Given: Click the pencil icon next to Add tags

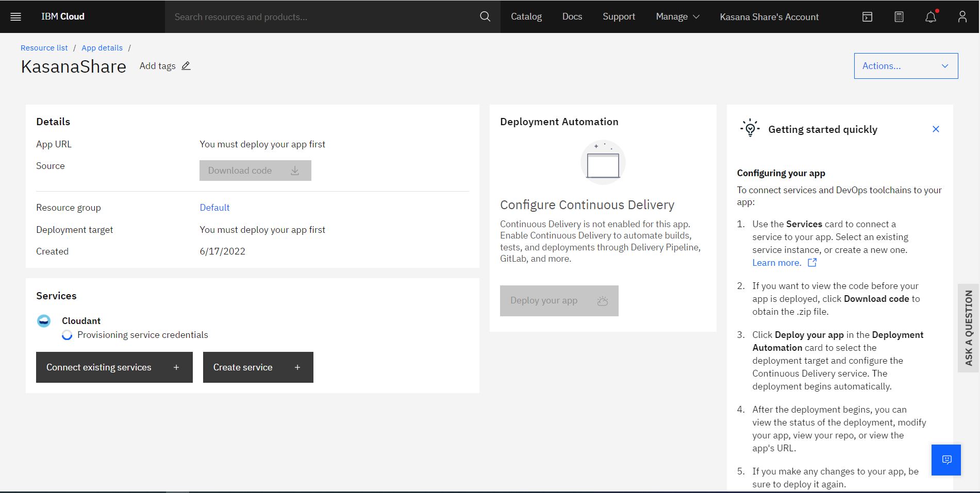Looking at the screenshot, I should (186, 66).
